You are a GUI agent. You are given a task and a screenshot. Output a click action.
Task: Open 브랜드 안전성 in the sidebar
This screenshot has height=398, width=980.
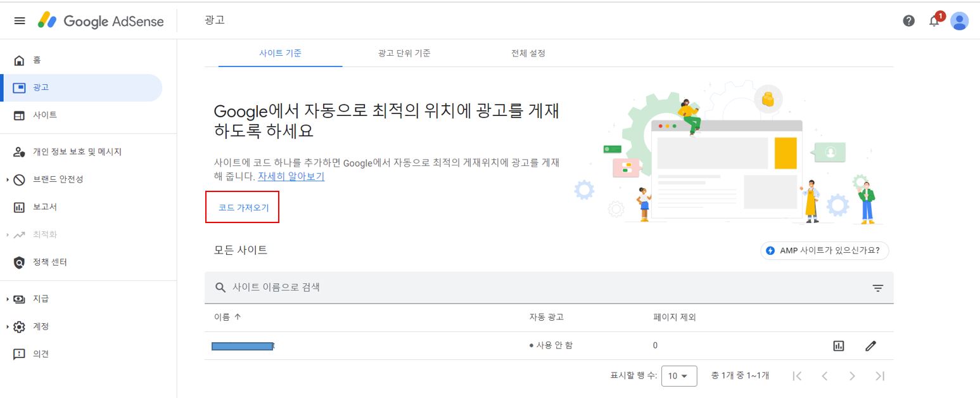[x=81, y=179]
